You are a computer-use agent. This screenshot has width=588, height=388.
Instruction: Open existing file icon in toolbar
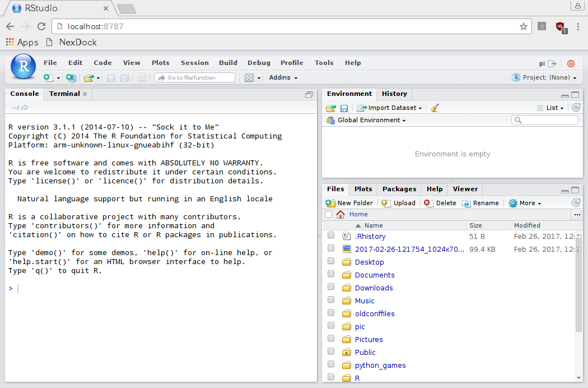(x=89, y=78)
